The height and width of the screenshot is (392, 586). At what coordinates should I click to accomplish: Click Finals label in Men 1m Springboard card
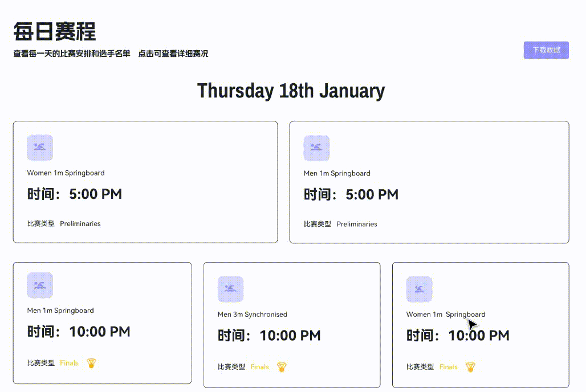click(69, 363)
